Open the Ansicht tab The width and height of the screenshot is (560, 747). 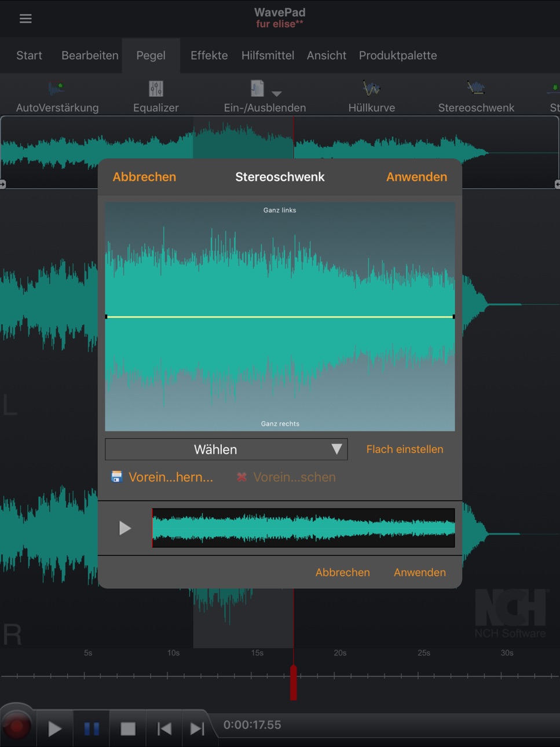pyautogui.click(x=327, y=56)
